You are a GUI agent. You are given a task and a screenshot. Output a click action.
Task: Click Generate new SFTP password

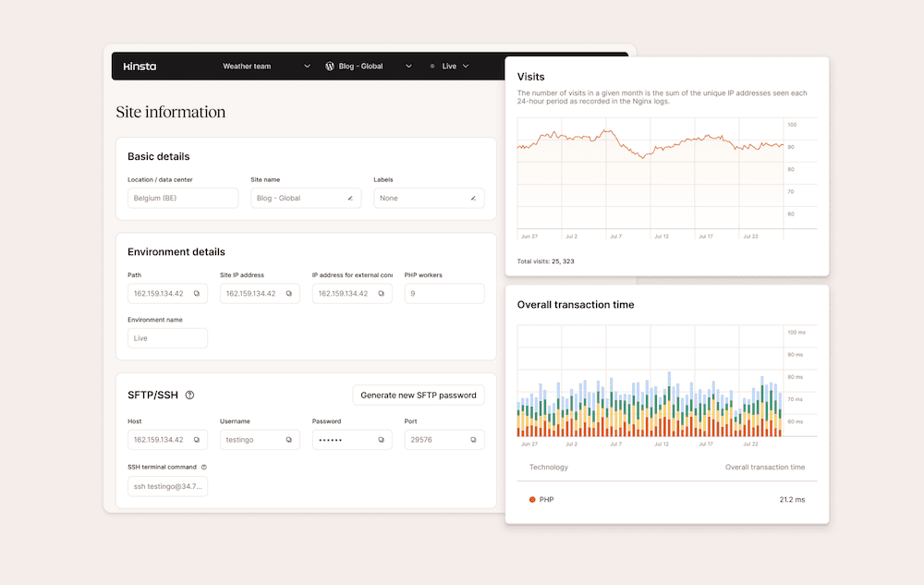click(x=419, y=395)
